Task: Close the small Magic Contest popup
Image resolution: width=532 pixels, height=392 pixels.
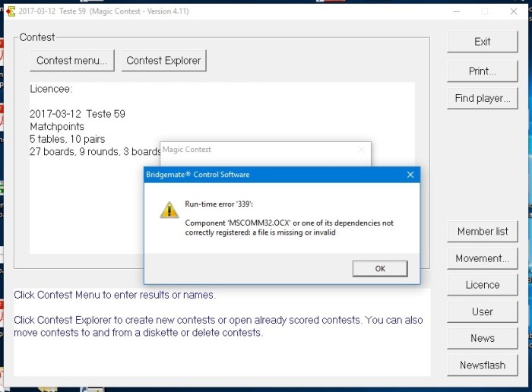Action: [361, 150]
